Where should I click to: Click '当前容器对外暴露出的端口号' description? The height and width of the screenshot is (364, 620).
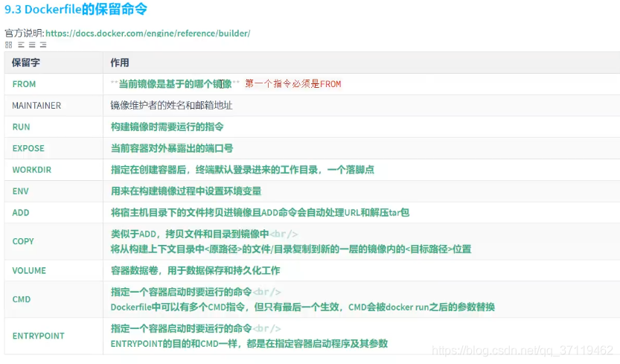tap(172, 148)
